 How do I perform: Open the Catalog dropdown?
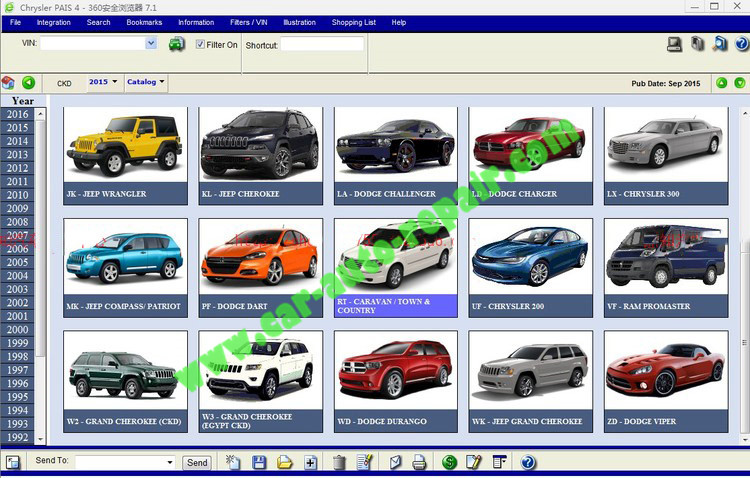[x=145, y=82]
